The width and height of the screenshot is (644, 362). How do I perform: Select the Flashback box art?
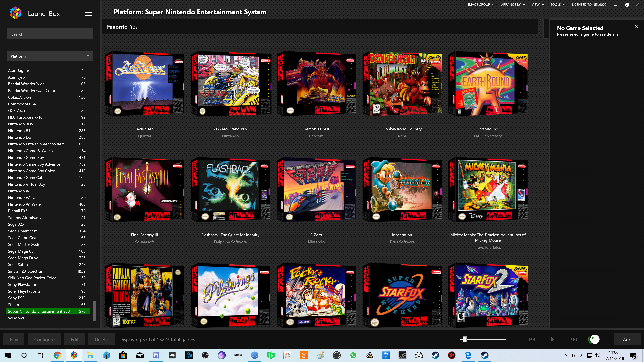pyautogui.click(x=230, y=190)
